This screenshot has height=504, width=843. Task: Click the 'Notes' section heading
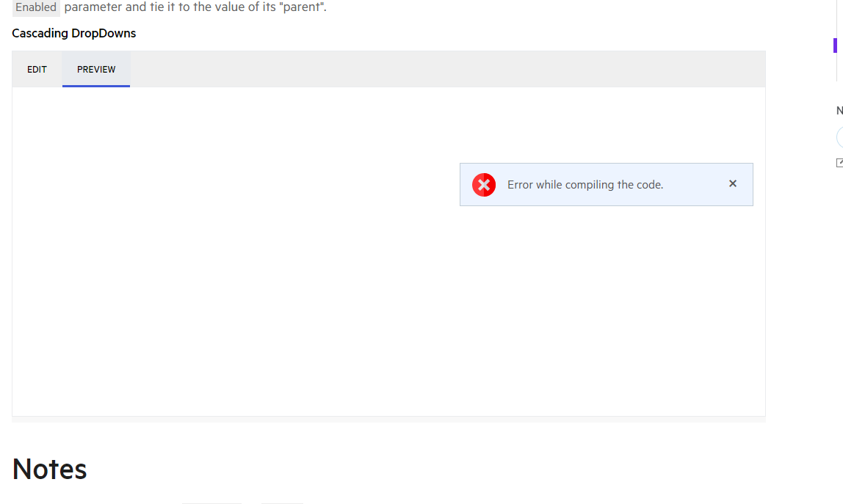point(48,469)
